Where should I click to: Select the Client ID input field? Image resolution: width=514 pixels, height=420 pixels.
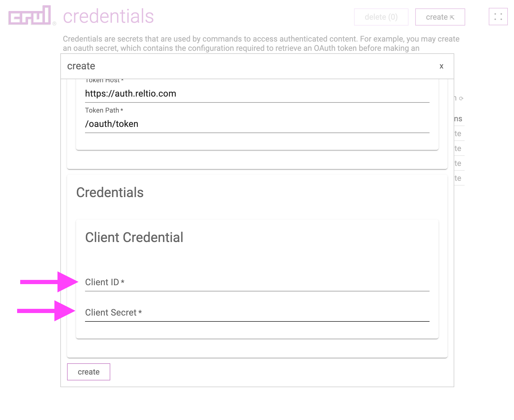257,282
